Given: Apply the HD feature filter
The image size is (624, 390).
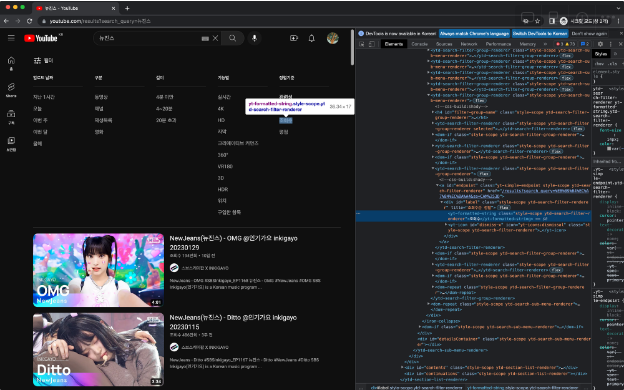Looking at the screenshot, I should 221,120.
